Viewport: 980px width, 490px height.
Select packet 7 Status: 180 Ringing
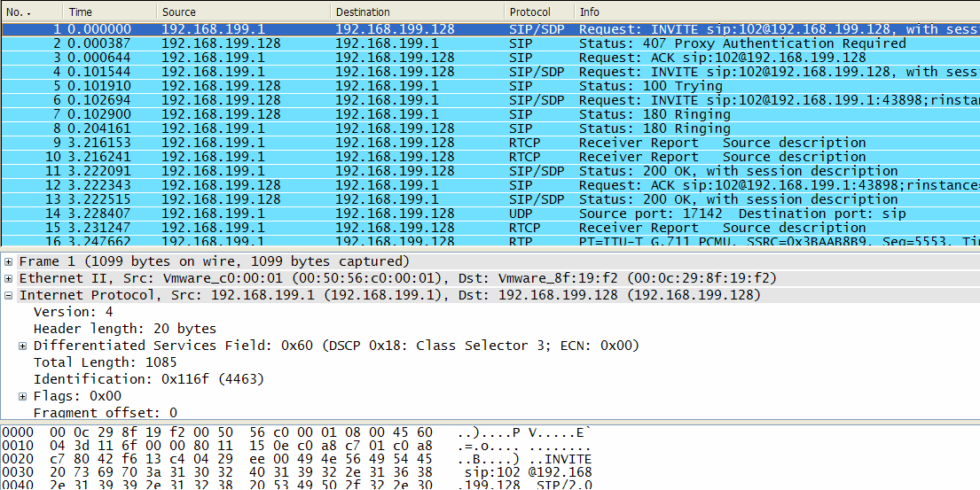coord(490,114)
